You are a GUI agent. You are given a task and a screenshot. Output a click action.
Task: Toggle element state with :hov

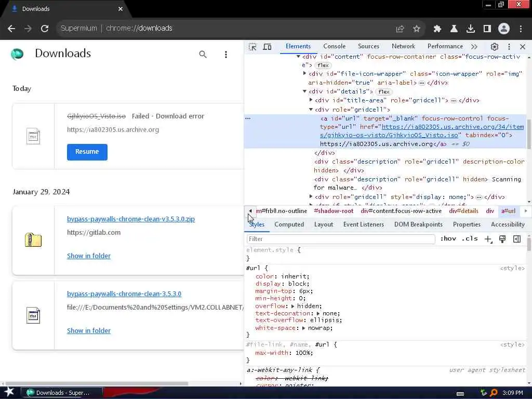coord(448,239)
